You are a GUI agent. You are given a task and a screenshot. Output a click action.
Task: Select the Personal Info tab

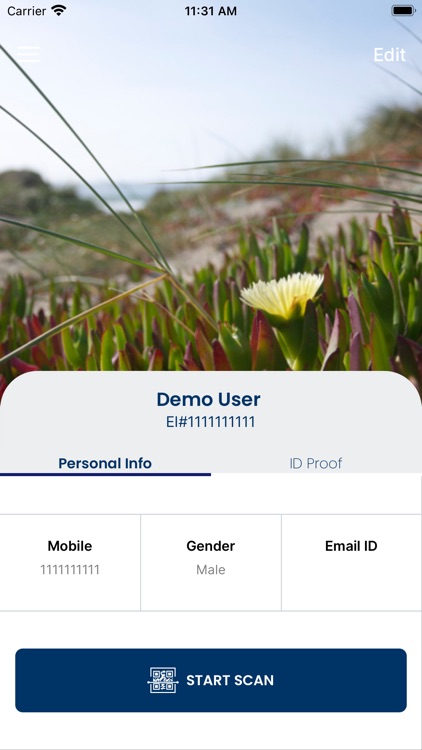(x=105, y=463)
